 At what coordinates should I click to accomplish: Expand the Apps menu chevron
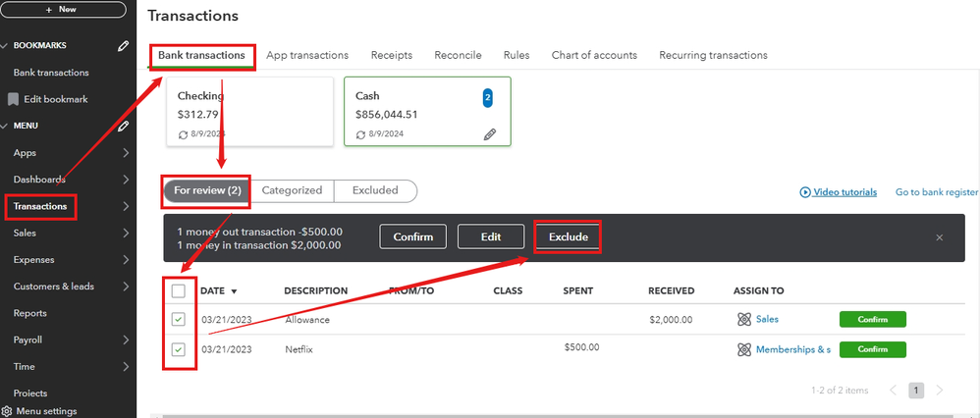coord(126,153)
